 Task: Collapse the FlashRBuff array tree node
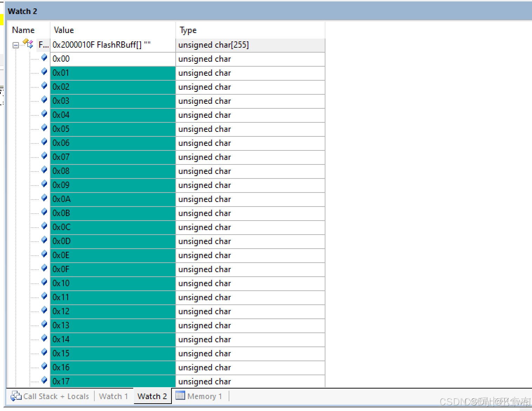pyautogui.click(x=15, y=45)
